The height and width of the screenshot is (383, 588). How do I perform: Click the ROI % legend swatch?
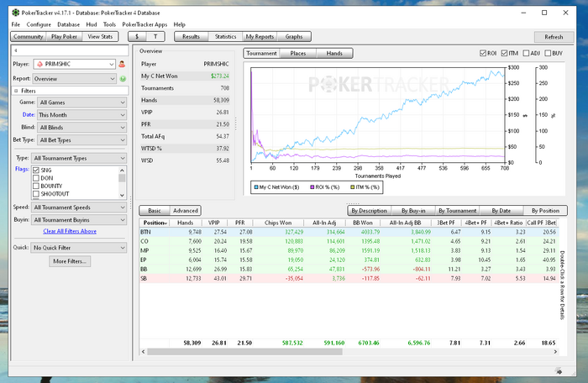tap(312, 186)
